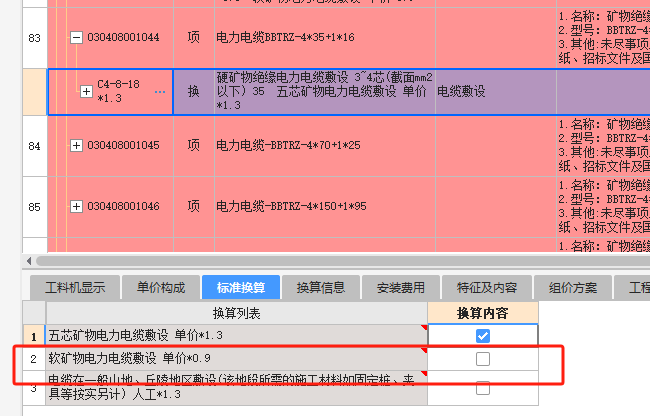Expand item 030408001045 tree node
The width and height of the screenshot is (650, 416).
pyautogui.click(x=76, y=145)
